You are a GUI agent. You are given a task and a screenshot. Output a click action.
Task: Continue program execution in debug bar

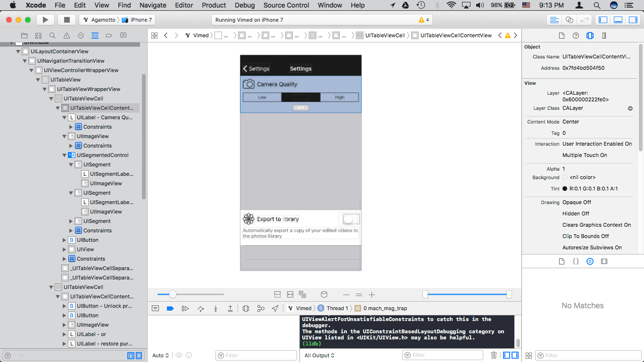click(185, 308)
